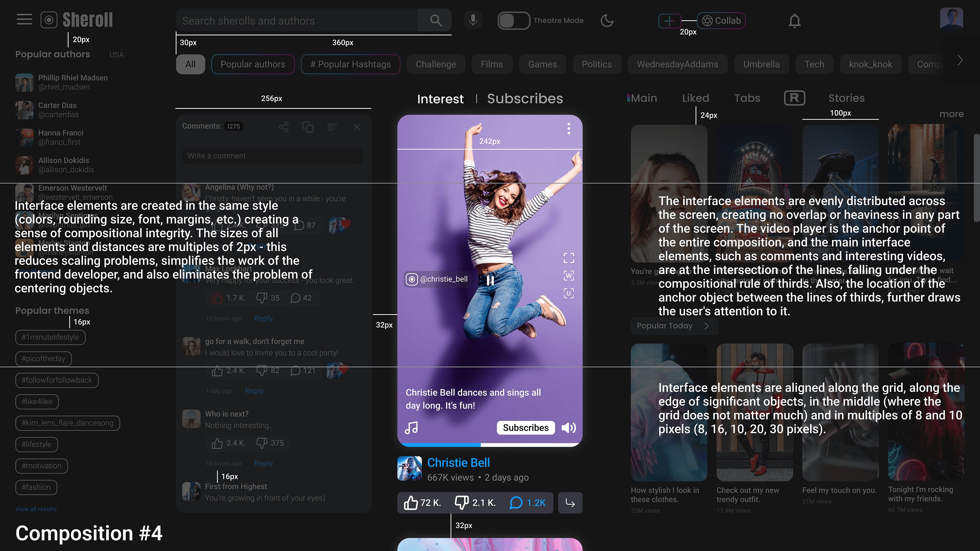Mute the video with speaker icon
The width and height of the screenshot is (980, 551).
[568, 428]
